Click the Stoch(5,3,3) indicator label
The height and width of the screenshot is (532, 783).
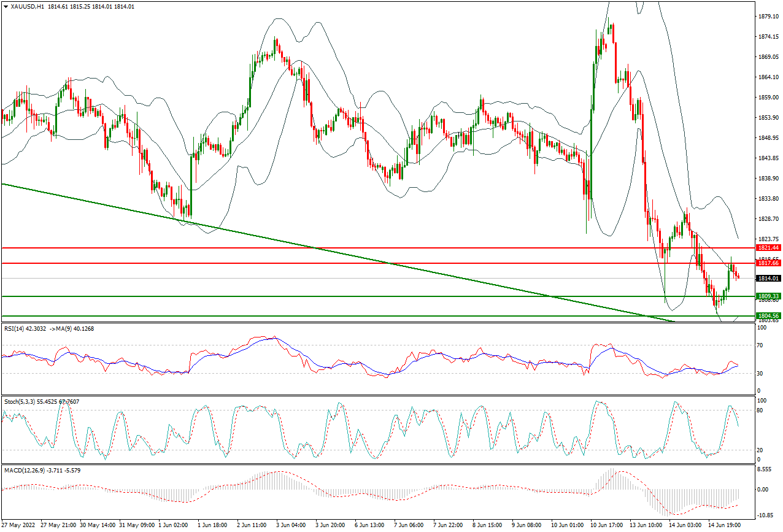tap(41, 401)
